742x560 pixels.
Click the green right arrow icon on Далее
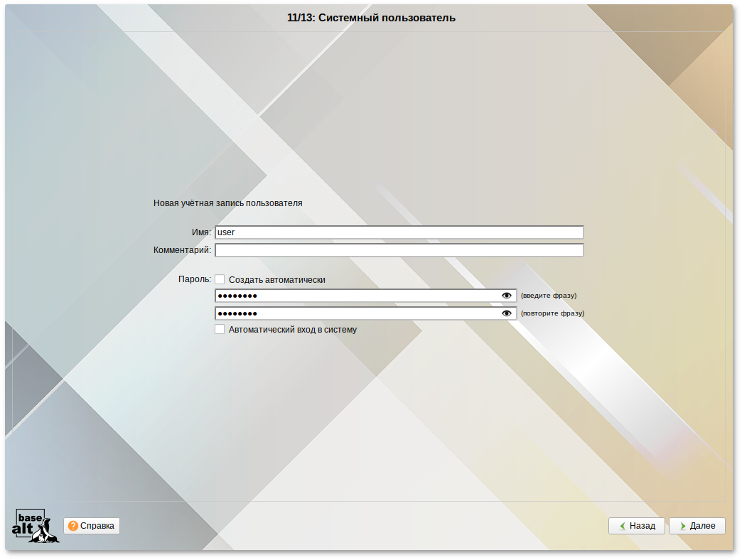click(x=682, y=526)
